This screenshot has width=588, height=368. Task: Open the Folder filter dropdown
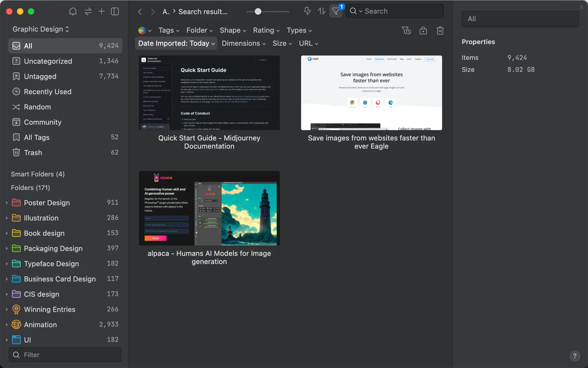pos(200,30)
